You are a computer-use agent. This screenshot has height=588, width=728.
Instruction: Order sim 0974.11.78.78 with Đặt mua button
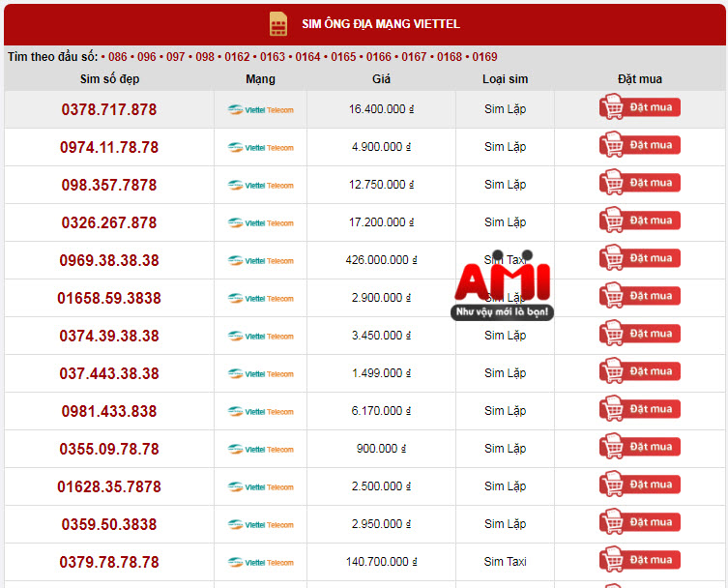[640, 144]
